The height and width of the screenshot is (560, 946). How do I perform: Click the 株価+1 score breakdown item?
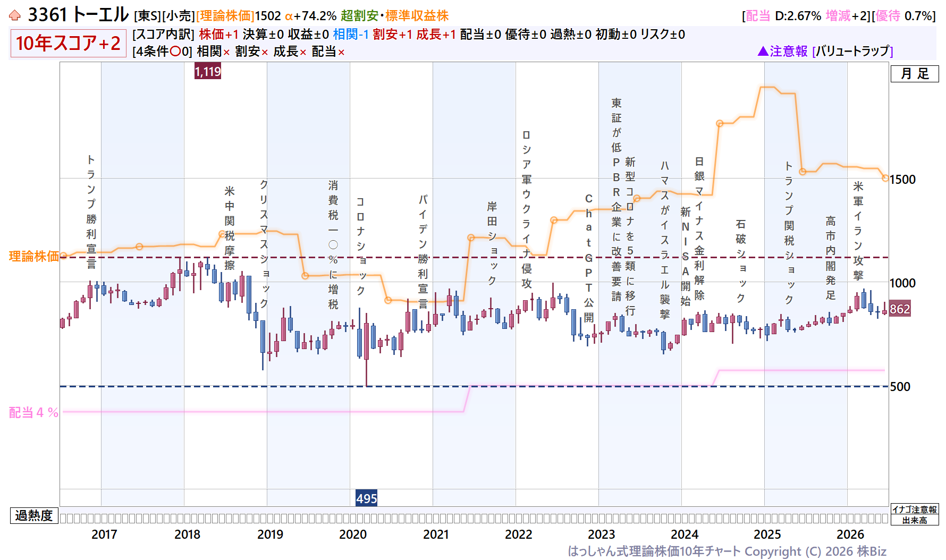[x=219, y=35]
